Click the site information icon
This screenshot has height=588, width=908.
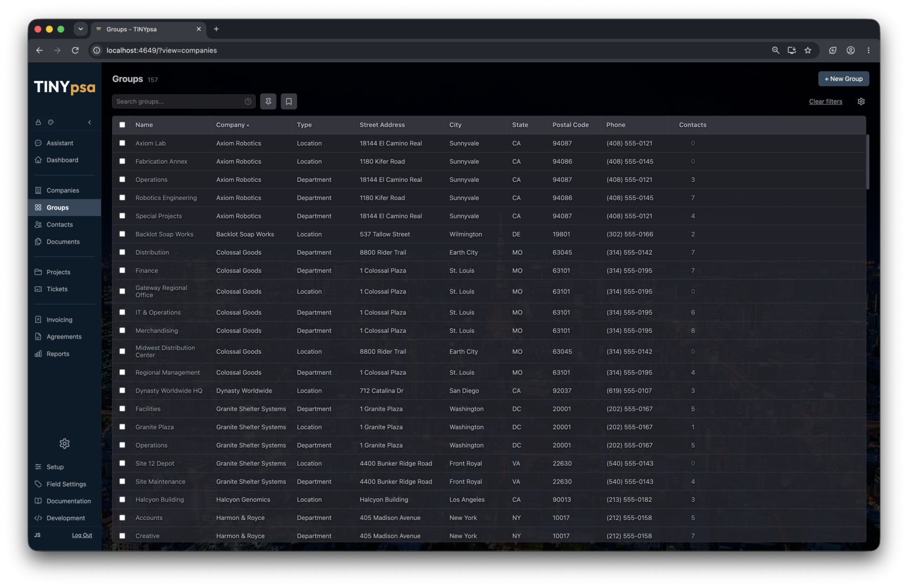96,50
